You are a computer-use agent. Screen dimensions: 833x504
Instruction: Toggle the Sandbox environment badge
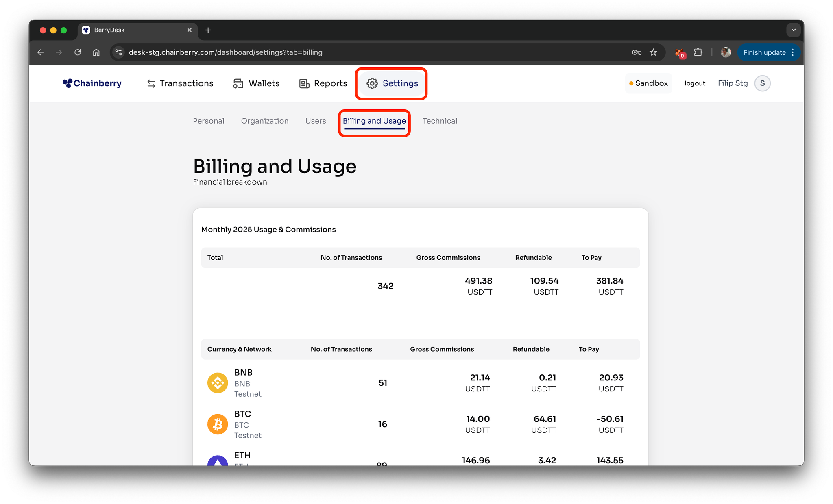pyautogui.click(x=648, y=83)
